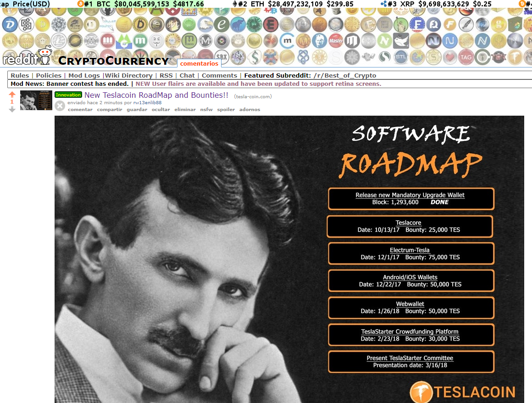The image size is (532, 403).
Task: Open the RSS link
Action: click(166, 75)
